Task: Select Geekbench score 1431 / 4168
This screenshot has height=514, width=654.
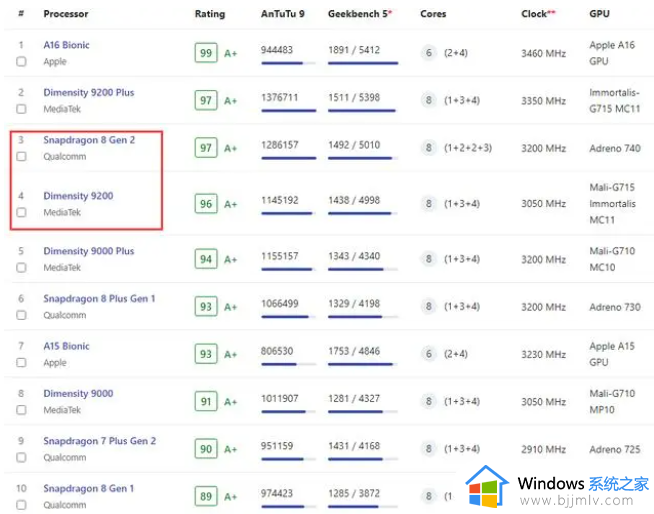Action: [354, 446]
